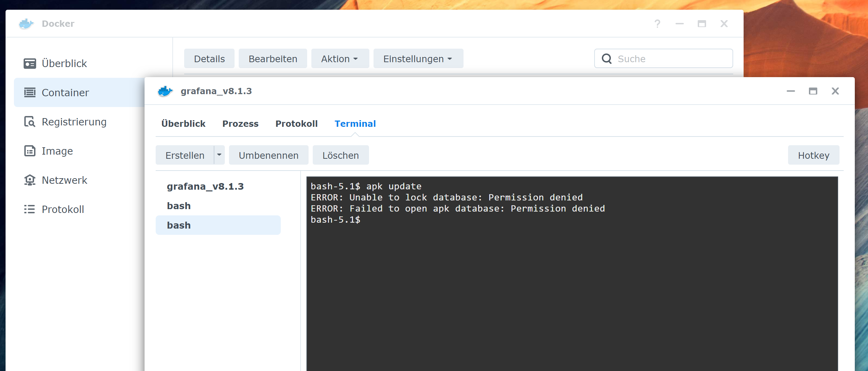Viewport: 868px width, 371px height.
Task: Click the Löschen button
Action: [x=341, y=155]
